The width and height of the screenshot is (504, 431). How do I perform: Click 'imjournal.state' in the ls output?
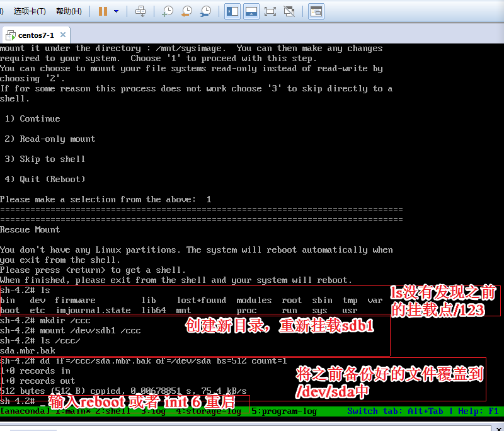pyautogui.click(x=93, y=311)
